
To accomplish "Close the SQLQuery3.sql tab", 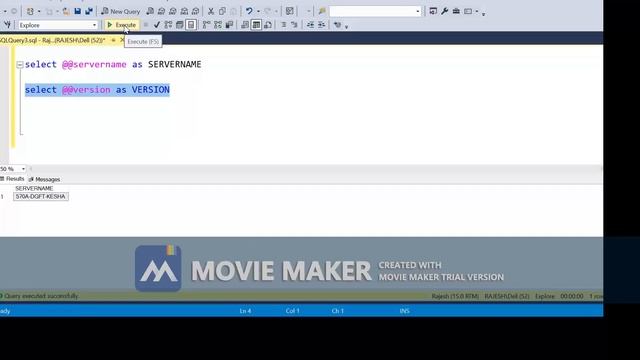I will (122, 40).
